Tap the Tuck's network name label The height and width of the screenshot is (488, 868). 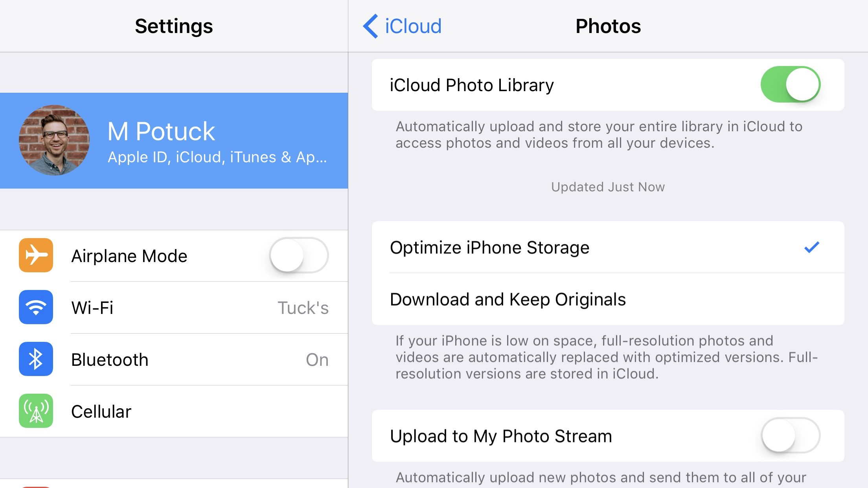pos(303,308)
